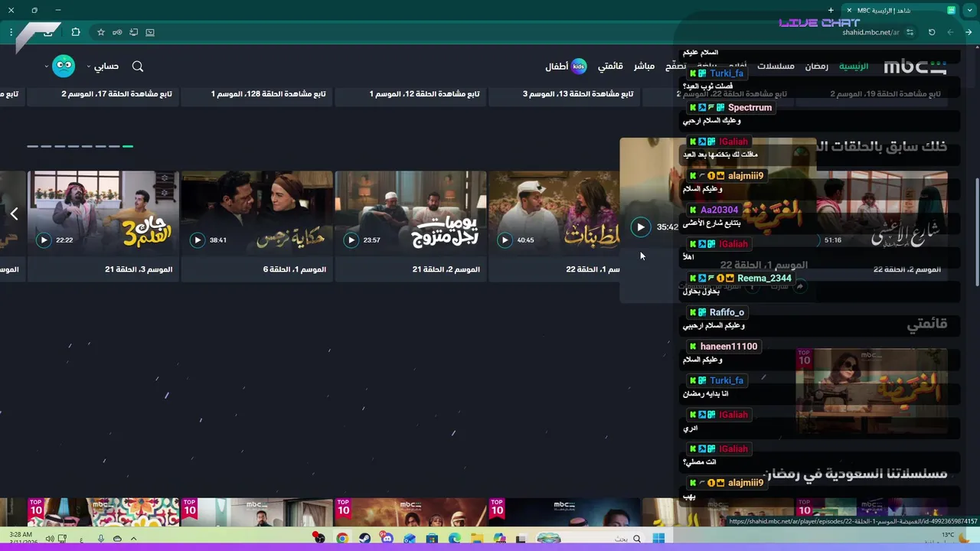
Task: Open Discord from the taskbar
Action: (x=387, y=539)
